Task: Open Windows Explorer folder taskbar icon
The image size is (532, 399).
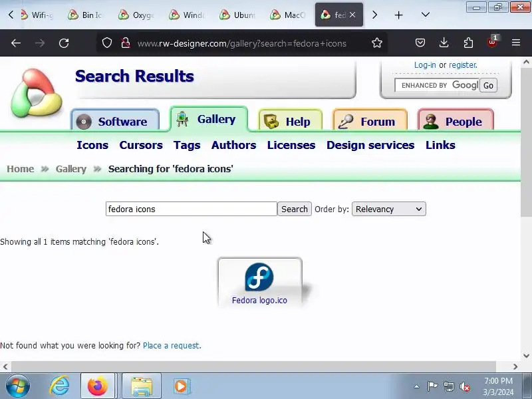Action: coord(142,386)
